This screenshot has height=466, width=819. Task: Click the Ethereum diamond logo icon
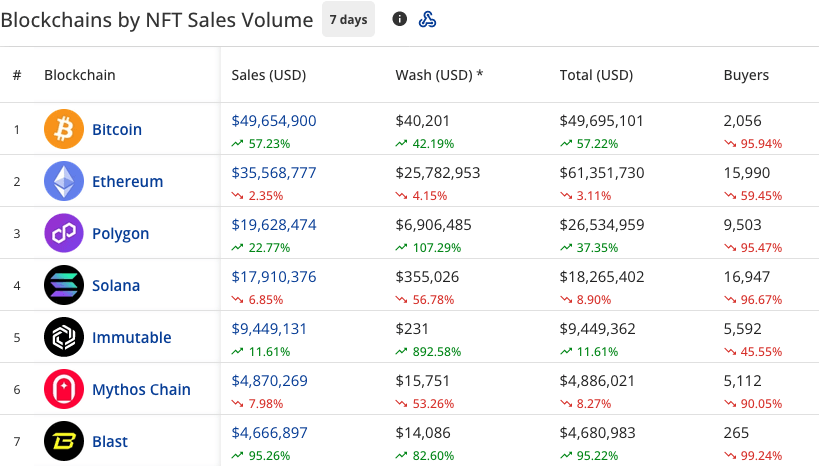(64, 181)
